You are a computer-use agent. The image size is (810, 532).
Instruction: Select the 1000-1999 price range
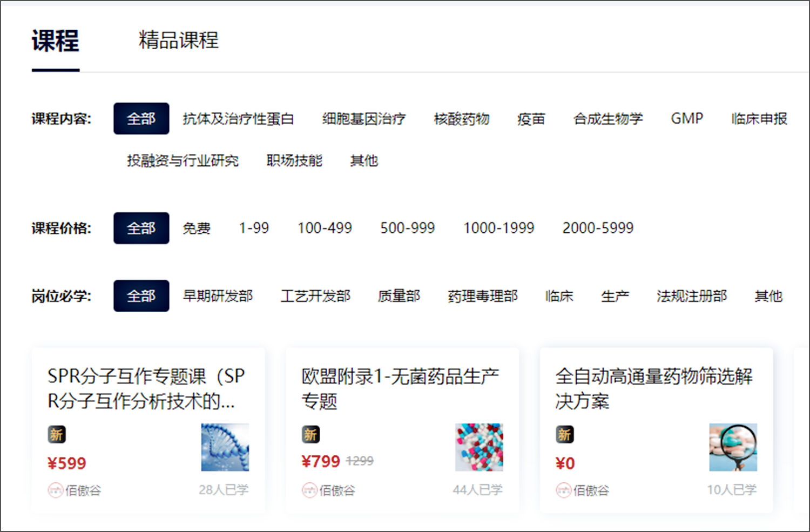tap(498, 228)
